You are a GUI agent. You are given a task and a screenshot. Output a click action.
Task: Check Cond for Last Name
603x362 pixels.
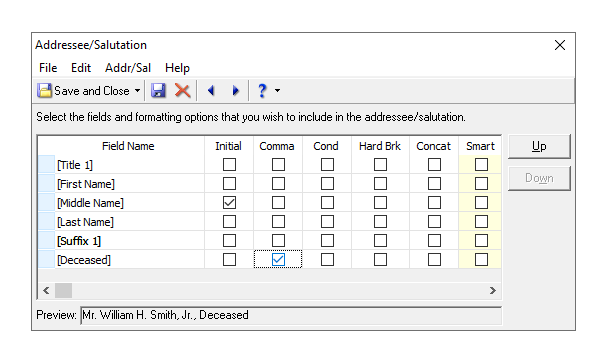[327, 222]
